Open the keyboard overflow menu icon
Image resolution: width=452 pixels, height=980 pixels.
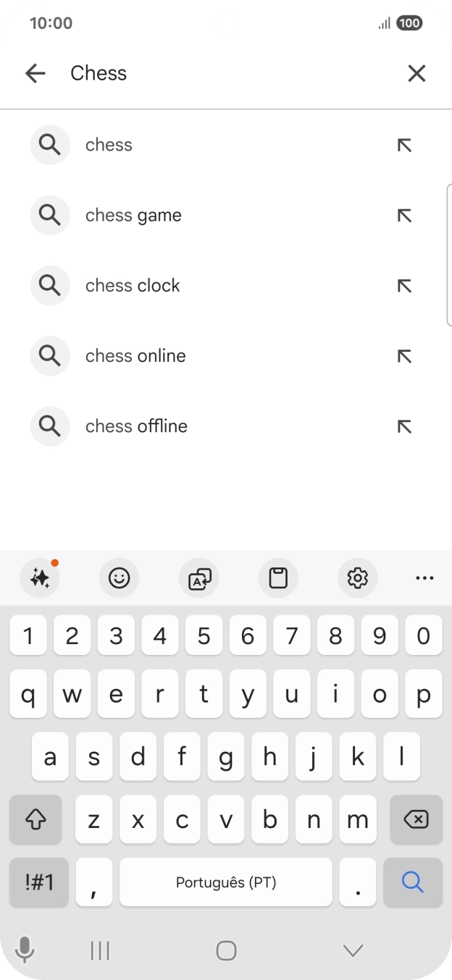424,578
